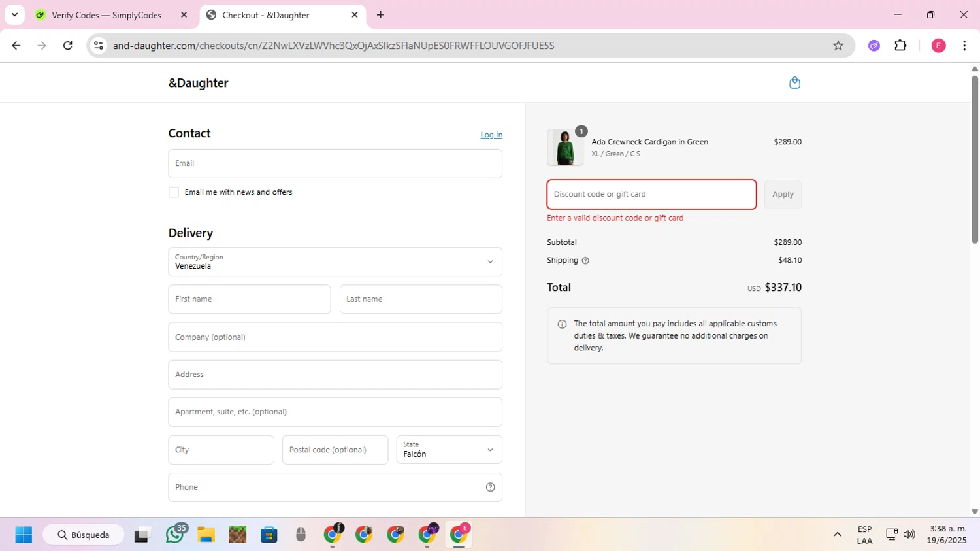Click the &Daughter store logo
980x551 pixels.
click(x=199, y=83)
